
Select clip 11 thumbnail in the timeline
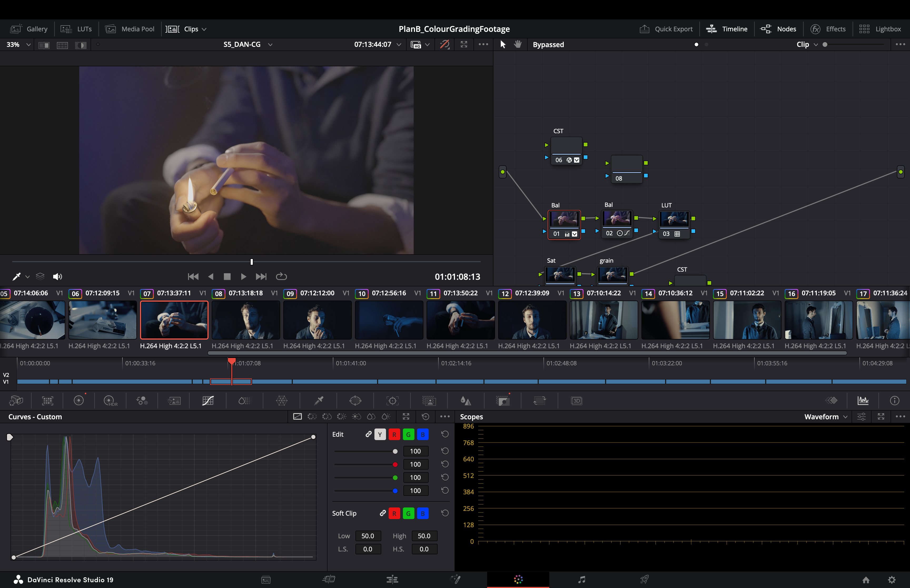click(460, 320)
